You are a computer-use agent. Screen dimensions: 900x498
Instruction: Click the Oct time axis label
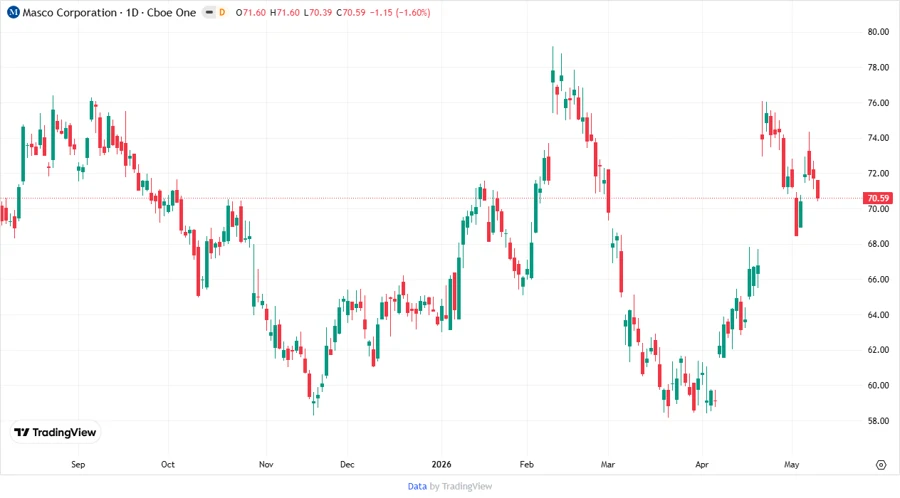coord(168,464)
